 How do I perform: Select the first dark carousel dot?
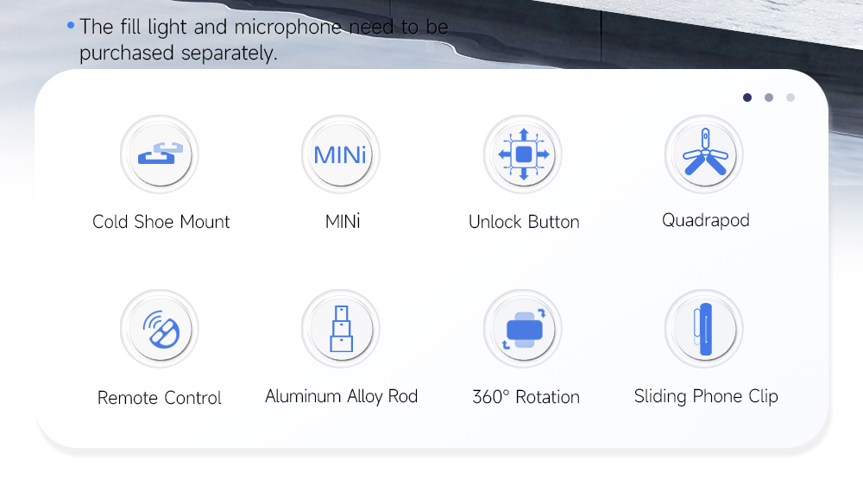point(746,98)
